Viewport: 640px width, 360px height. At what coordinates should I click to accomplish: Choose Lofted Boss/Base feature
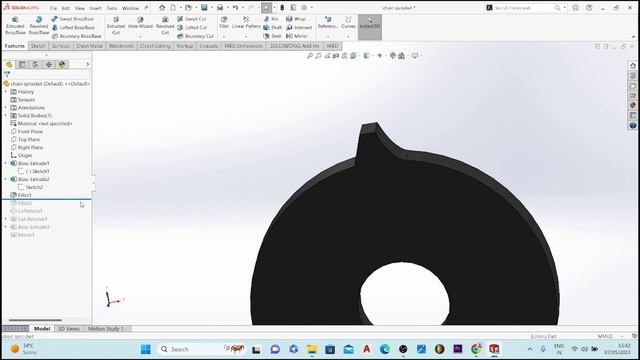tap(73, 27)
